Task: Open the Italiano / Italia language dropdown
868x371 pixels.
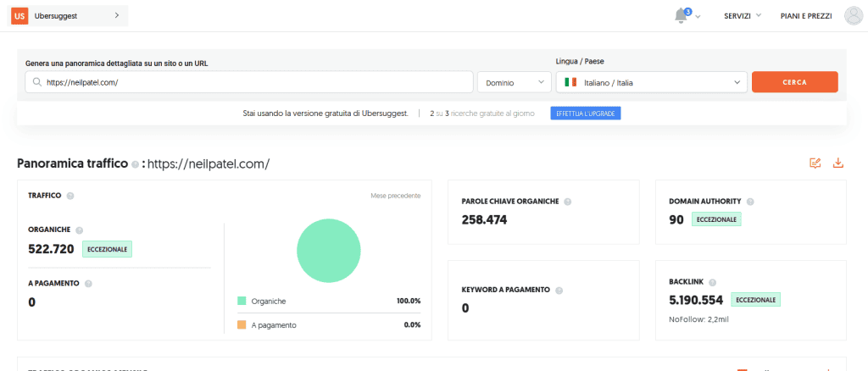Action: pyautogui.click(x=652, y=82)
